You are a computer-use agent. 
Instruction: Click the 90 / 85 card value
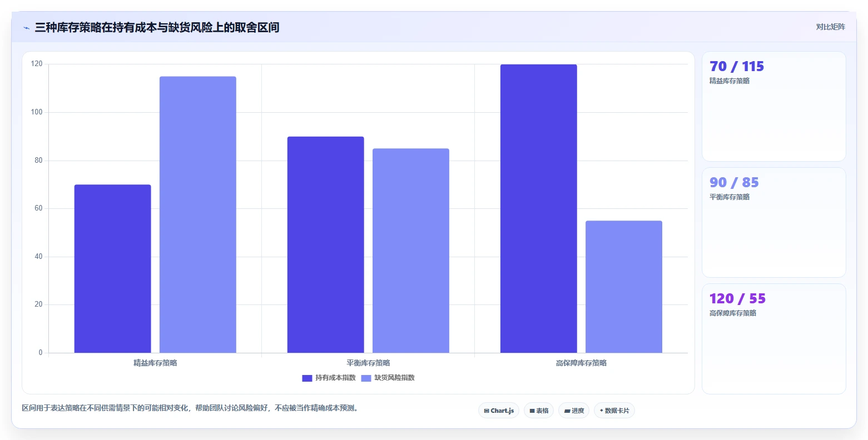click(x=734, y=183)
